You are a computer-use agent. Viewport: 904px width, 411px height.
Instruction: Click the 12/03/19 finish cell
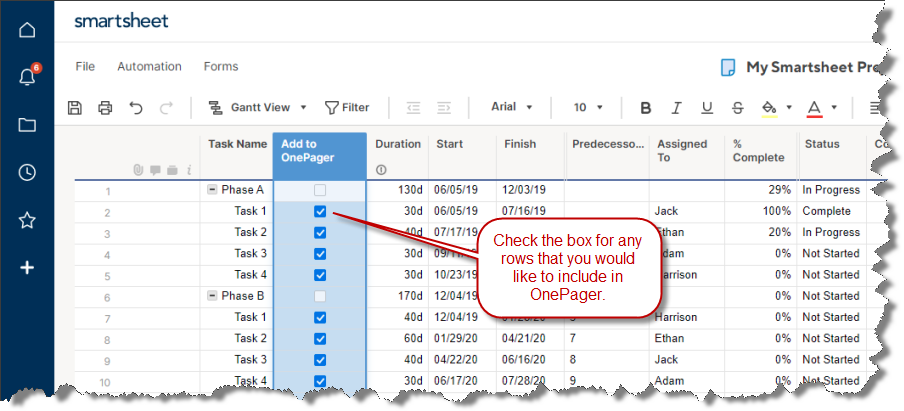click(x=530, y=190)
